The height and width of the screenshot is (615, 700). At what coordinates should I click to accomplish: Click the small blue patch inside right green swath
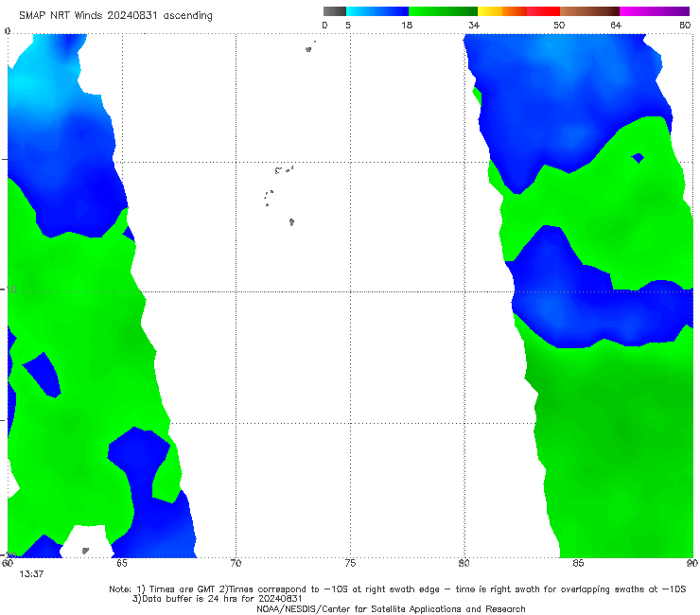(638, 158)
